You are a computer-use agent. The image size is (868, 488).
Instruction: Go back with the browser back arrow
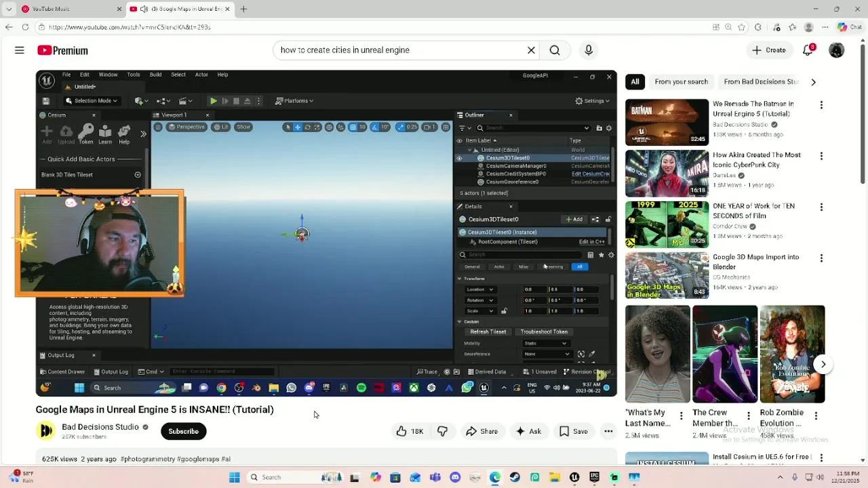9,27
